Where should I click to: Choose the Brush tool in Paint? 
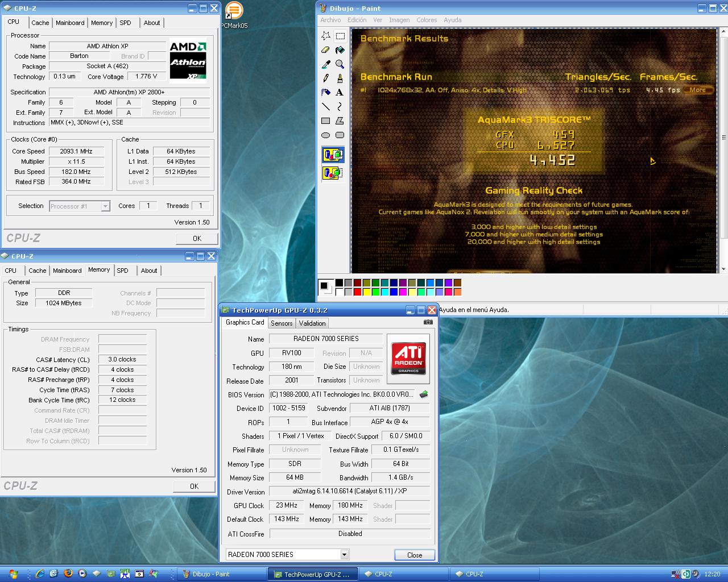[x=340, y=78]
